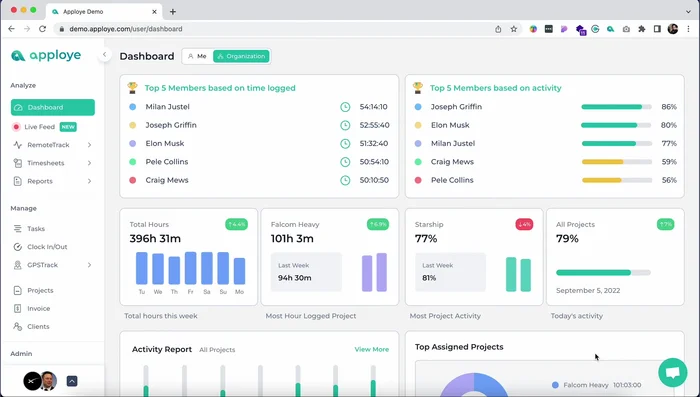Screen dimensions: 700x397
Task: Click the Apploye logo
Action: pos(46,55)
